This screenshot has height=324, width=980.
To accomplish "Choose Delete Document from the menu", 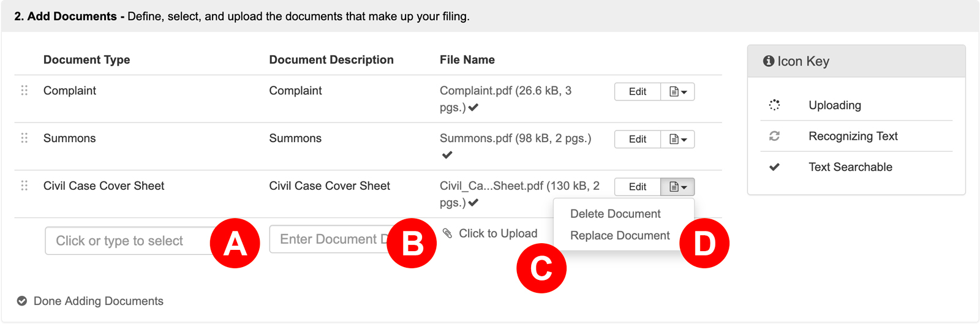I will tap(615, 214).
